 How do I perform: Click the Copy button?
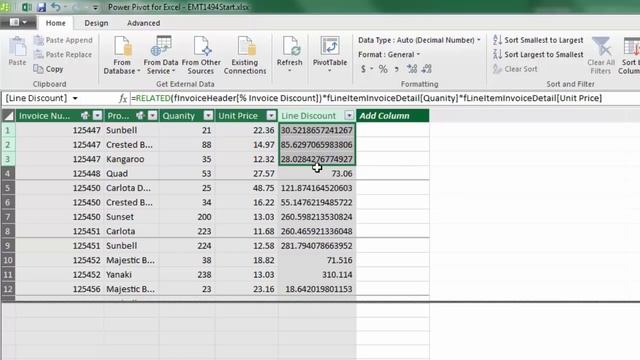(x=49, y=69)
